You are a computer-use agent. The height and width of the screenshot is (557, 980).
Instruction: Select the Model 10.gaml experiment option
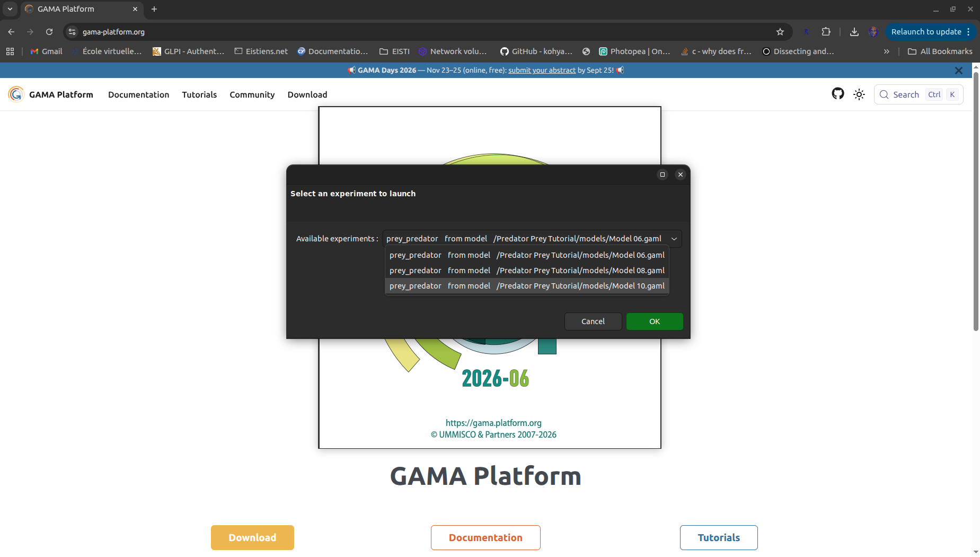[527, 286]
